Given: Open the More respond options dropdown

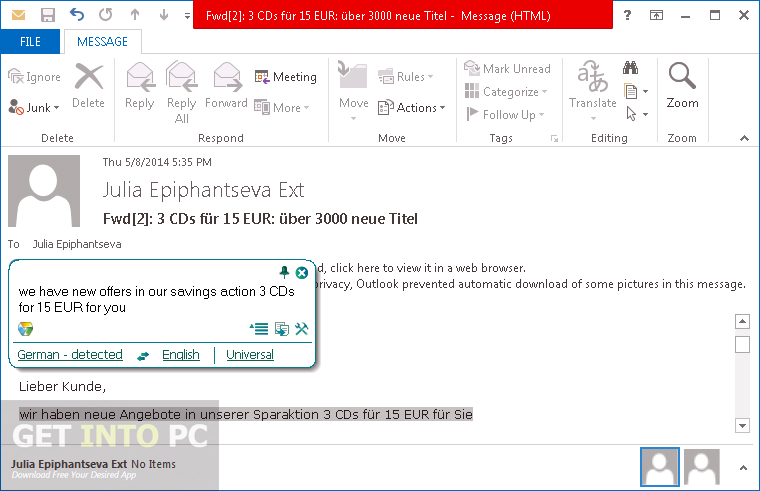Looking at the screenshot, I should 282,107.
